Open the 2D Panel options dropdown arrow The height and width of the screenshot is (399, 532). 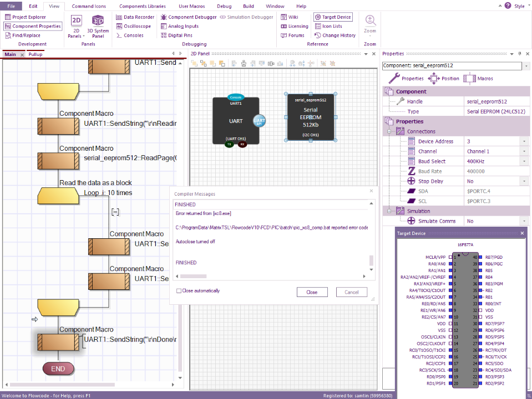click(366, 54)
